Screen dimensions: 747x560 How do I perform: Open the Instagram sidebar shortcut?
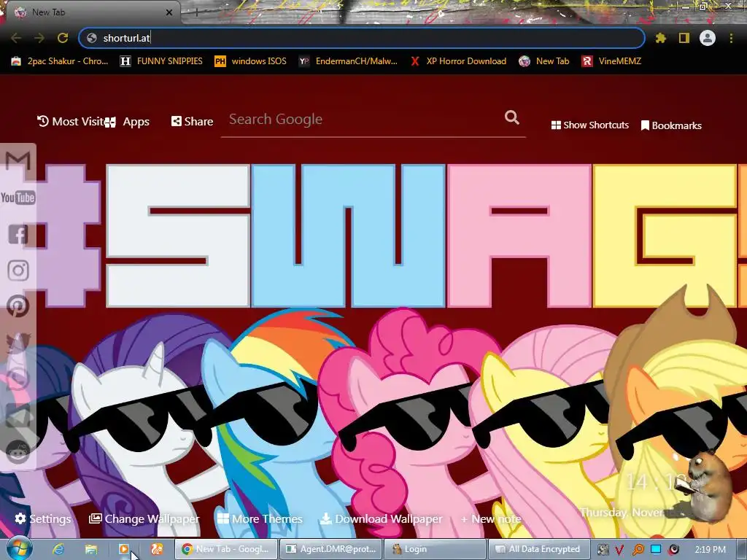point(18,271)
